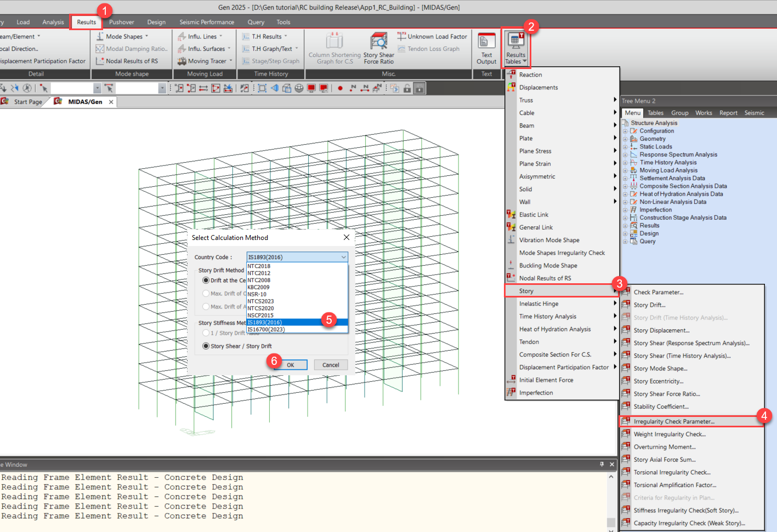Click the Vibration Mode Shape menu icon
This screenshot has width=777, height=532.
click(511, 240)
